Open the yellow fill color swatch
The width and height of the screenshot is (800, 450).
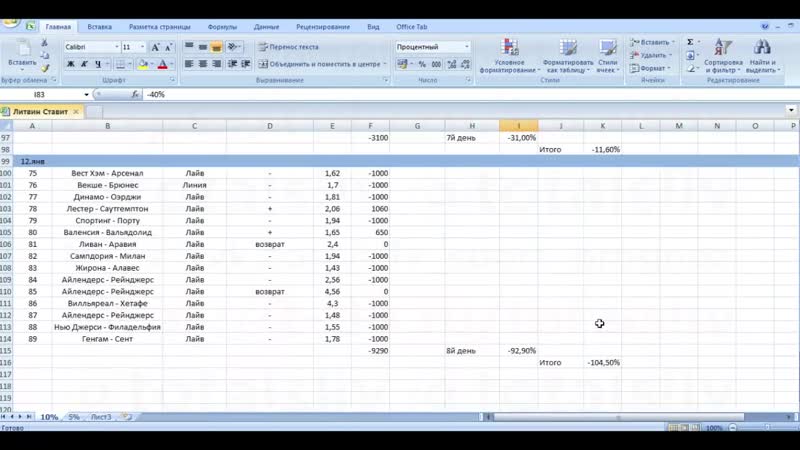tap(143, 64)
